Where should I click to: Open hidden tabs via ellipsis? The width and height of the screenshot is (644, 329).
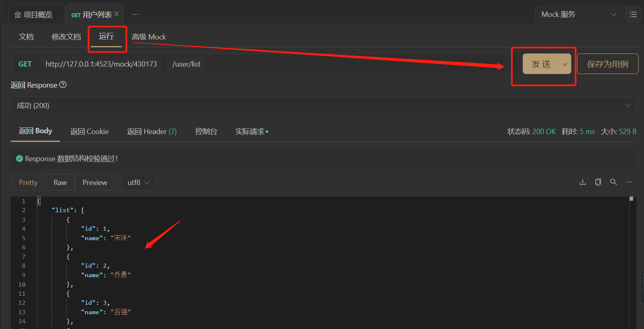(x=136, y=14)
